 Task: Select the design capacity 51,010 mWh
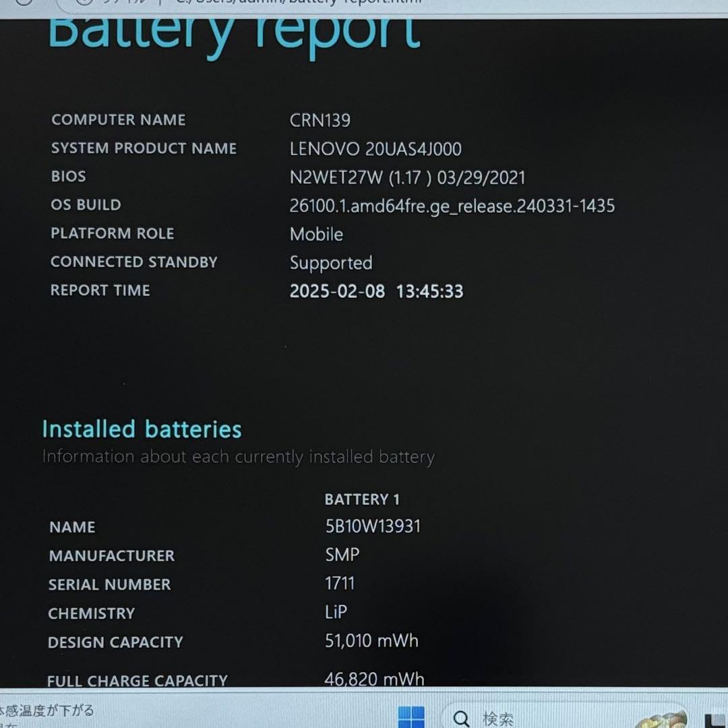click(x=371, y=641)
